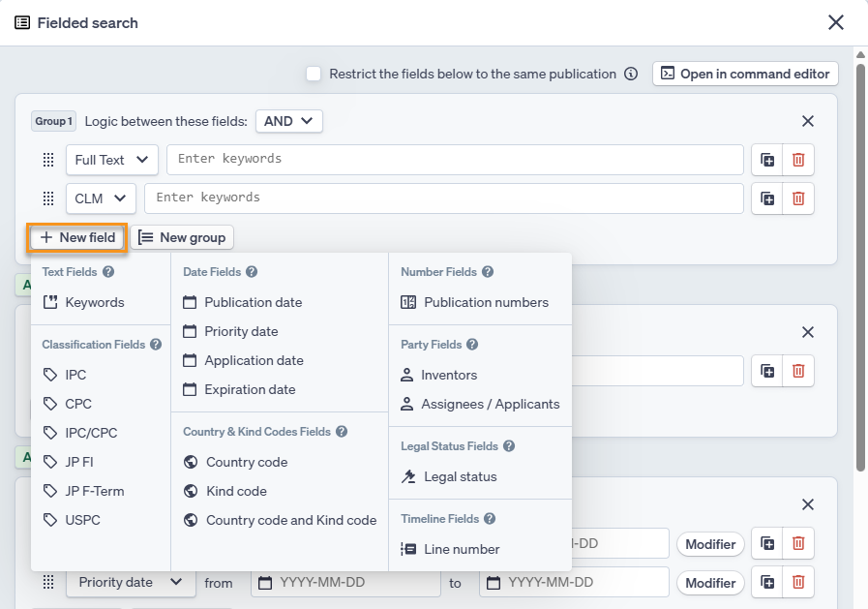Open help for Timeline Fields
This screenshot has width=868, height=609.
click(490, 519)
